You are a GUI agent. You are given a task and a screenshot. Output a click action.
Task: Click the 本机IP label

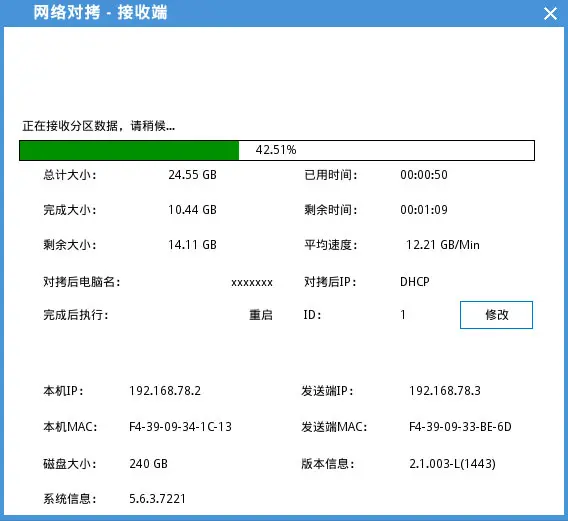click(63, 391)
